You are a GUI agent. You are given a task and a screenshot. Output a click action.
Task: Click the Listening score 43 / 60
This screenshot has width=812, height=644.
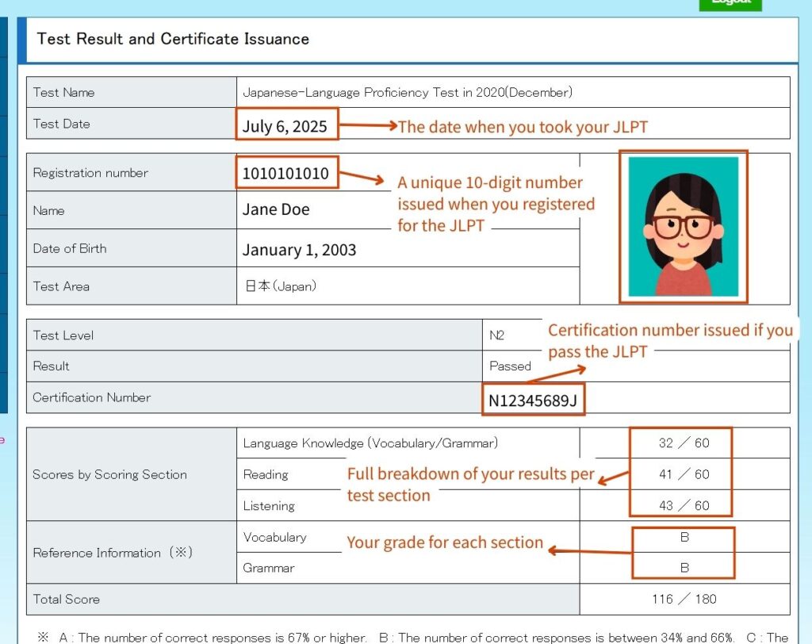pos(684,505)
